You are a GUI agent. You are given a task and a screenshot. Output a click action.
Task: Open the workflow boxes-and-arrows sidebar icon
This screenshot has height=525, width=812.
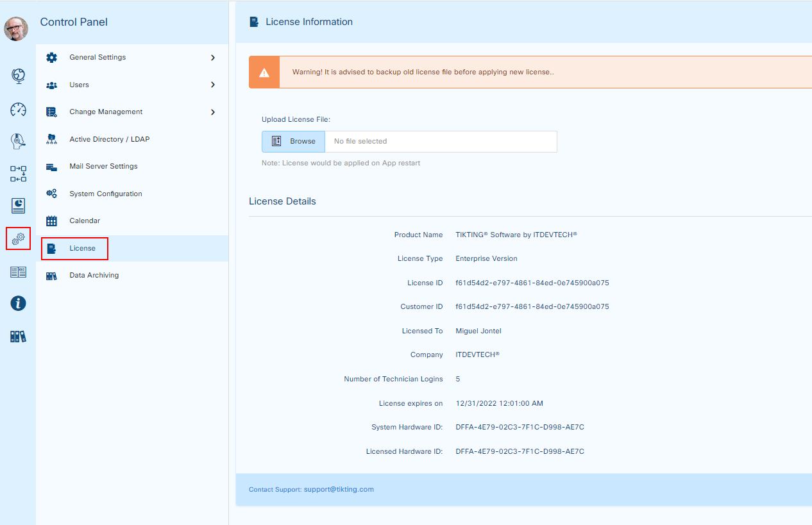[x=18, y=174]
